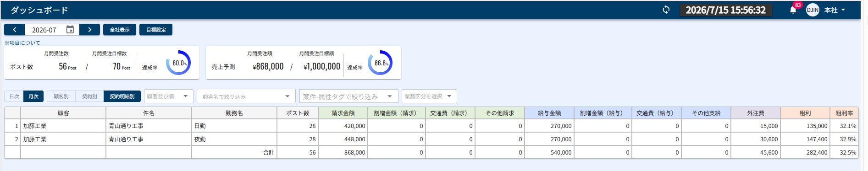Select the 契約明細別 tab
Image resolution: width=868 pixels, height=171 pixels.
(x=122, y=96)
